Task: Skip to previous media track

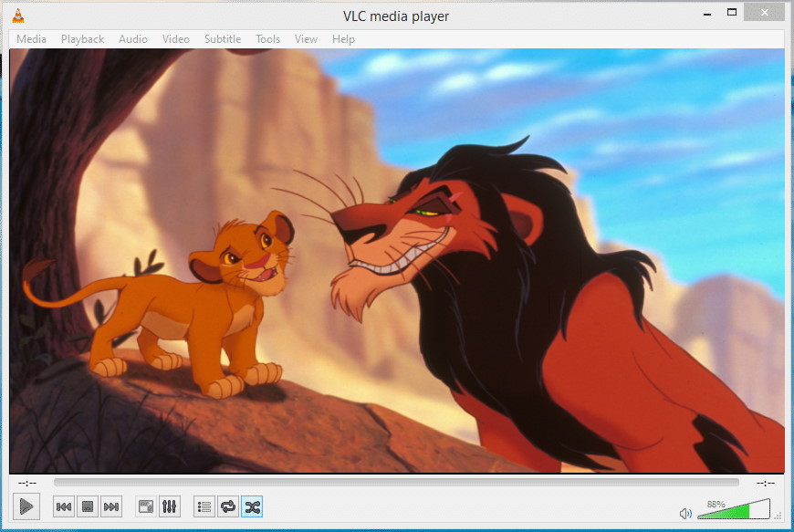Action: tap(64, 506)
